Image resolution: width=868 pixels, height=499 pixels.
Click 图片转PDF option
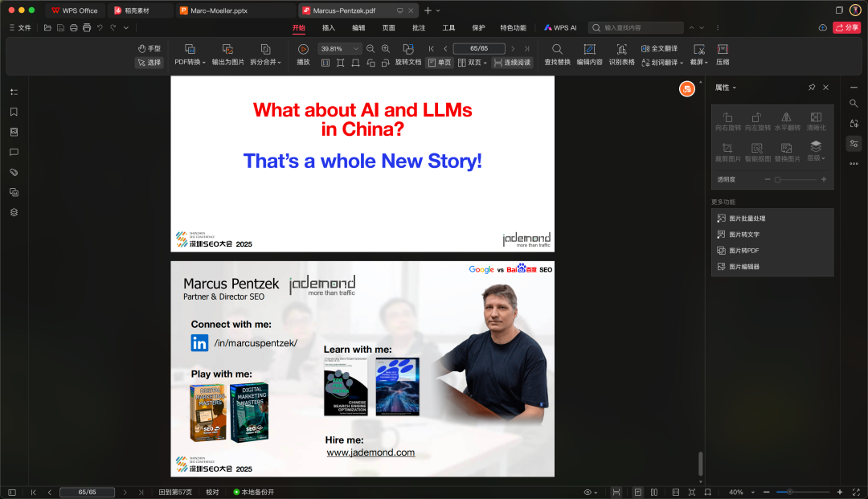click(772, 251)
